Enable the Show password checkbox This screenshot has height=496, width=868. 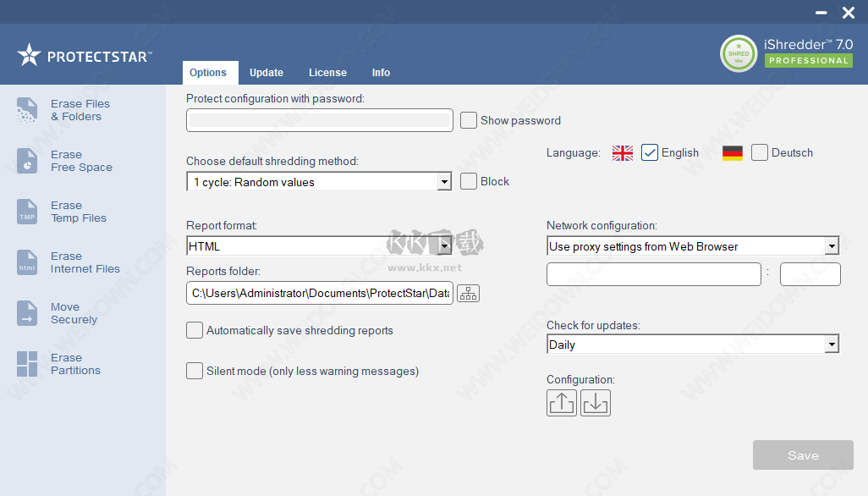tap(469, 120)
